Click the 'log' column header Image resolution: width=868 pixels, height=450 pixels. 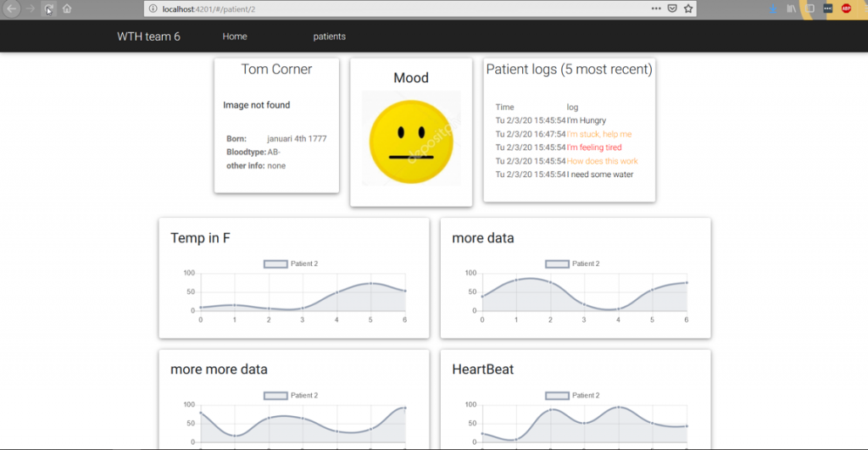click(572, 108)
